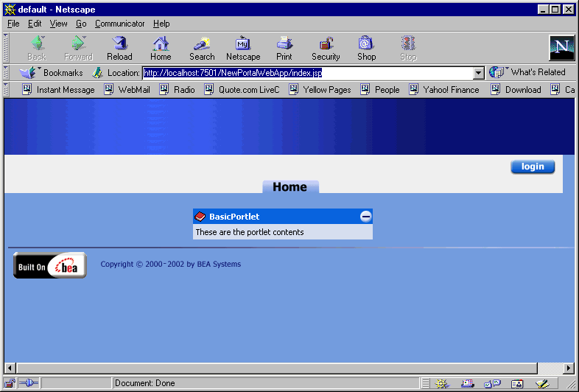Open the Inbox mail component bar icon
The image size is (579, 392).
tap(468, 383)
